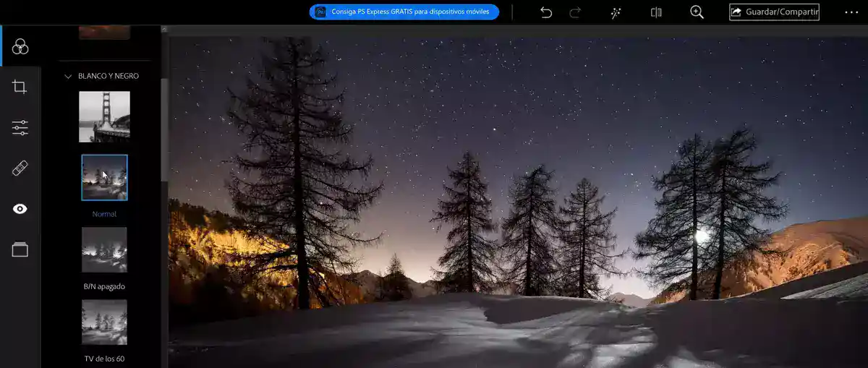Apply the B/N apagado filter thumbnail
This screenshot has width=868, height=368.
tap(104, 249)
